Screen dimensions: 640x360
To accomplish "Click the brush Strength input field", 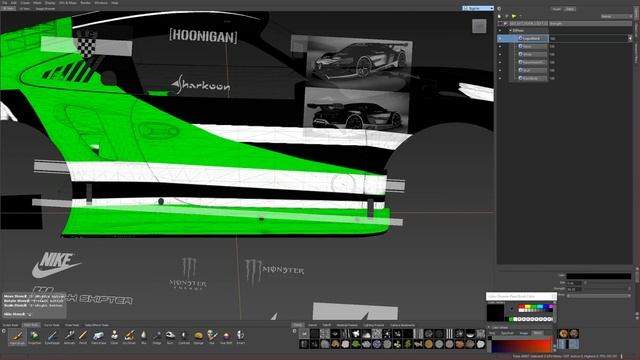I will (x=574, y=289).
